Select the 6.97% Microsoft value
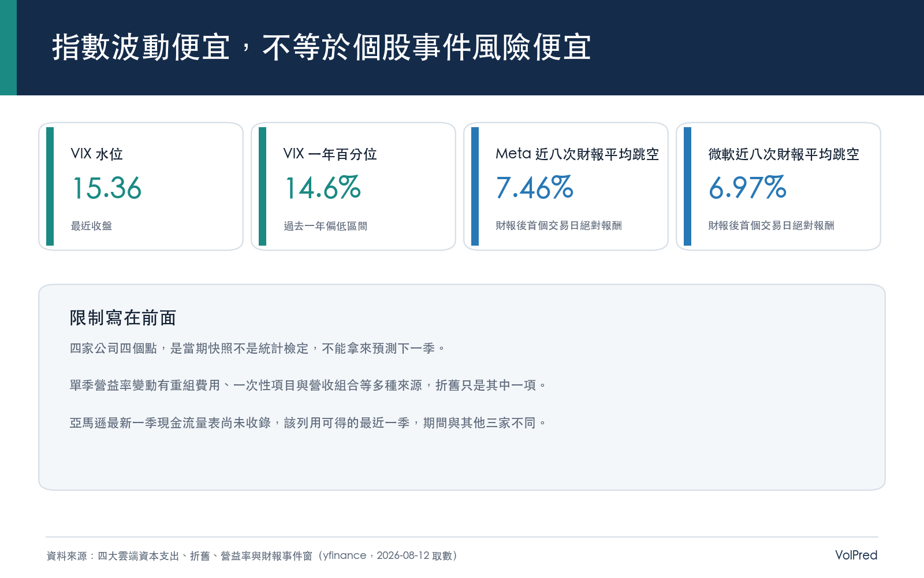The height and width of the screenshot is (578, 924). coord(747,188)
